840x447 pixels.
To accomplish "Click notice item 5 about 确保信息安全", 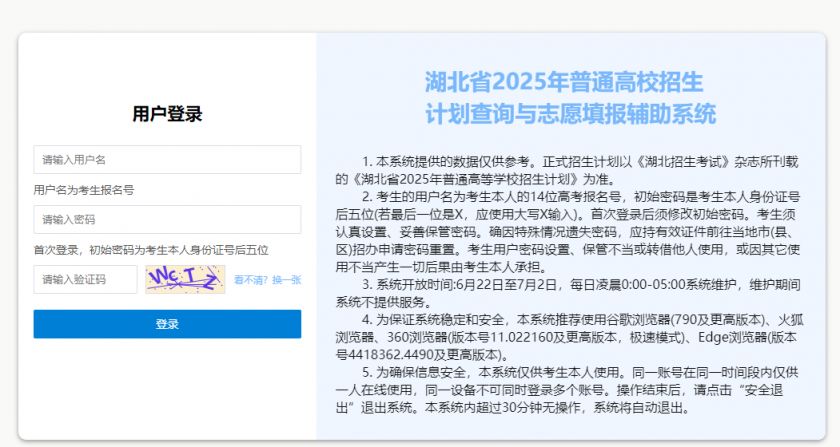I will click(x=567, y=390).
